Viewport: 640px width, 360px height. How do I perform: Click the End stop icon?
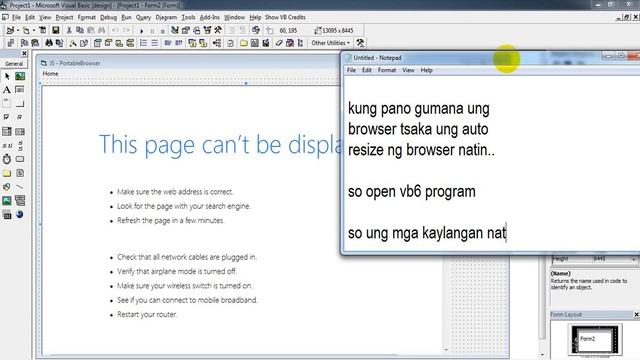(x=162, y=31)
